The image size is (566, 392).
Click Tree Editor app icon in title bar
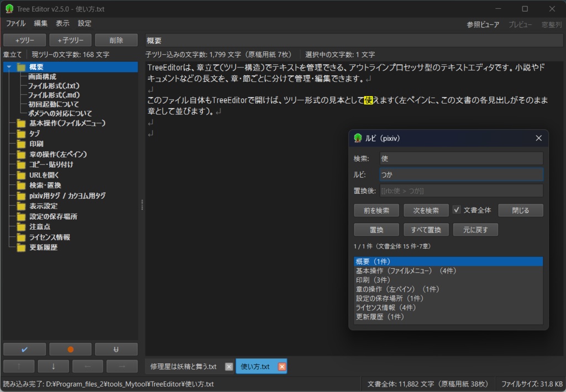tap(9, 9)
